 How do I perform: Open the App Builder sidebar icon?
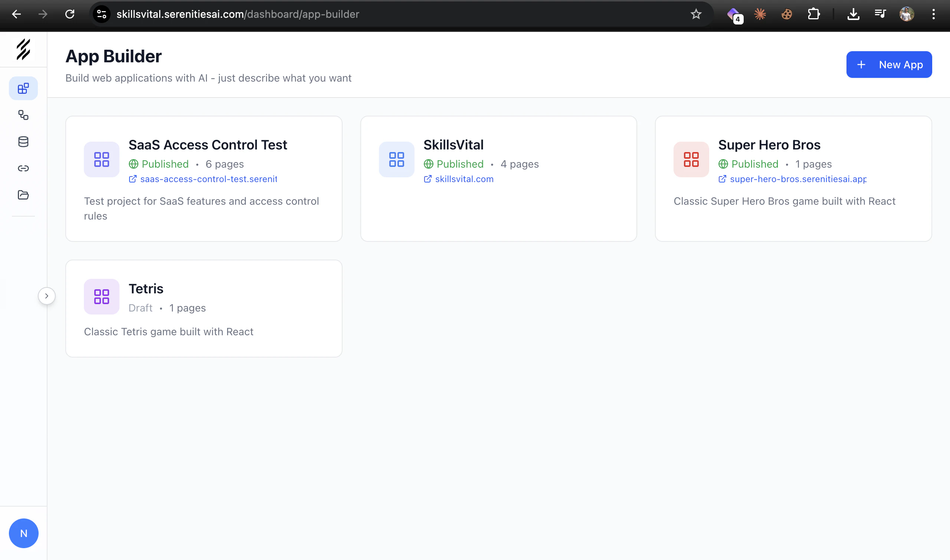click(x=23, y=89)
